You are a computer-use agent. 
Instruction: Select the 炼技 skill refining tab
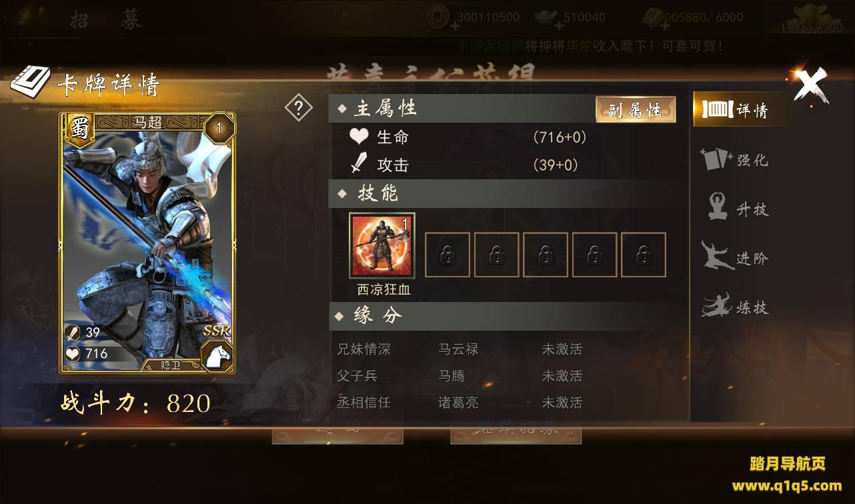(735, 307)
